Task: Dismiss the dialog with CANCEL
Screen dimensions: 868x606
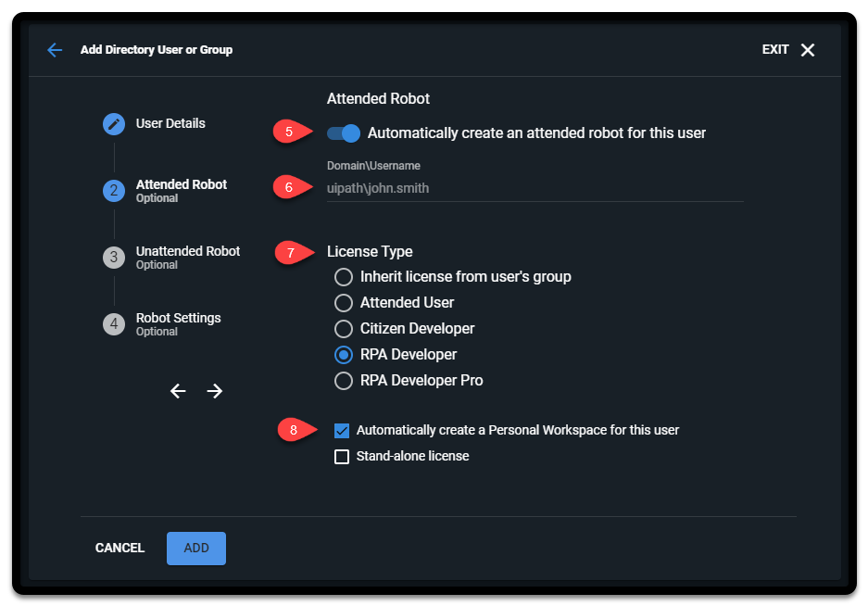Action: [119, 548]
